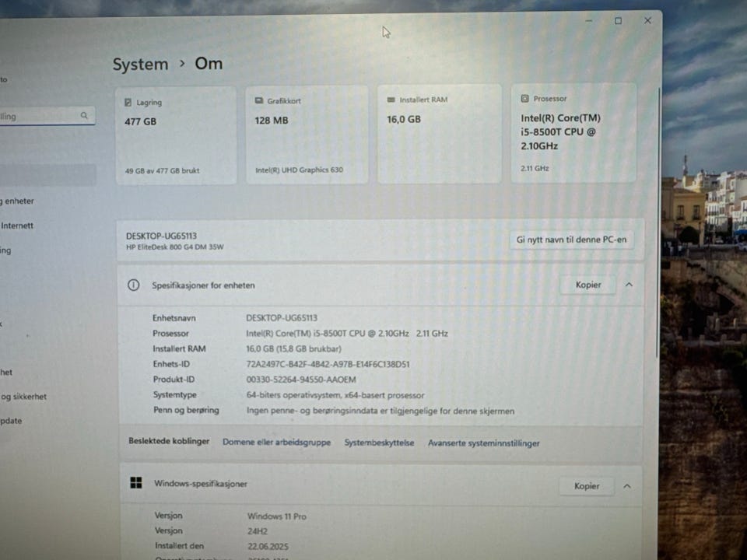Select the highlighted sidebar item

47,175
